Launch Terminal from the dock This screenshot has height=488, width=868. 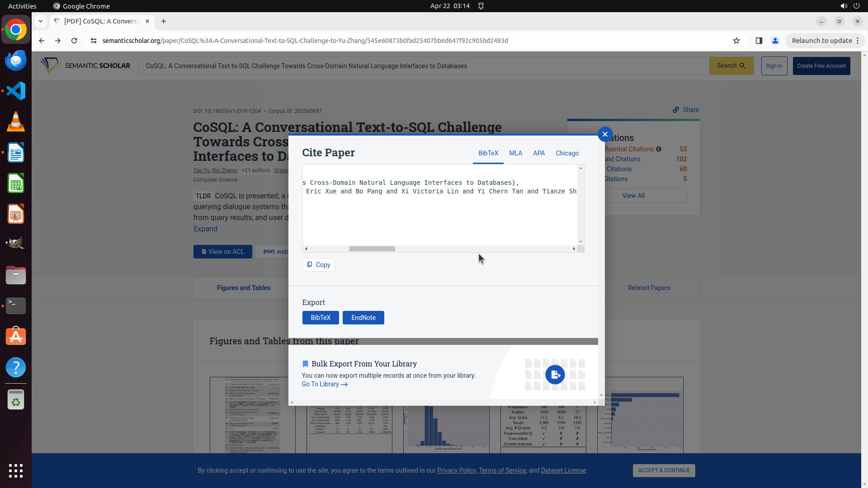[x=16, y=306]
